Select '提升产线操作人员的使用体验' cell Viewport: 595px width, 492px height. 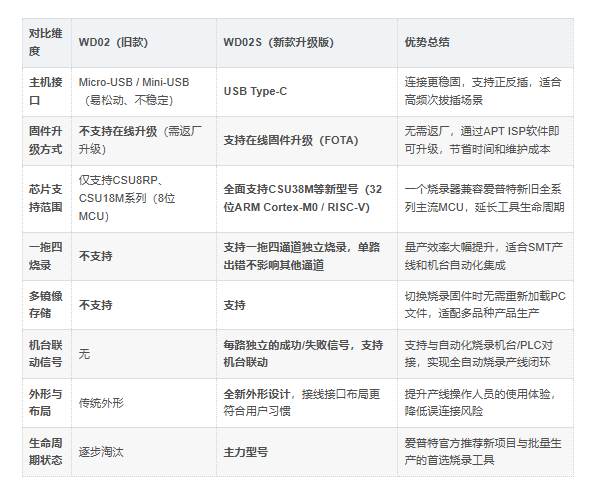485,403
